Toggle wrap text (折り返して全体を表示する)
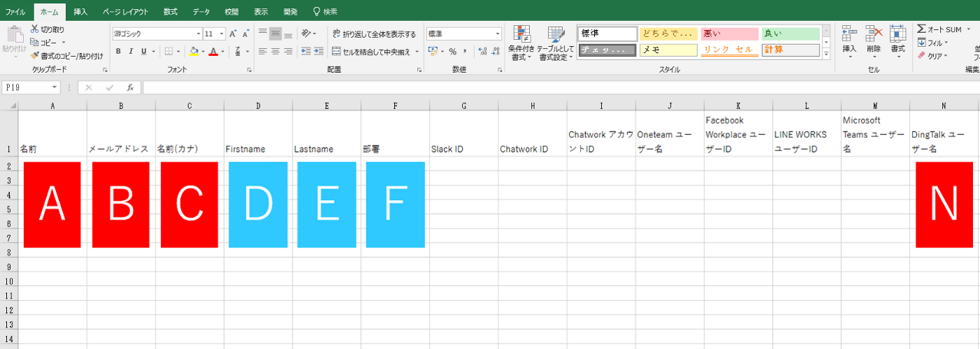This screenshot has height=349, width=980. 373,34
